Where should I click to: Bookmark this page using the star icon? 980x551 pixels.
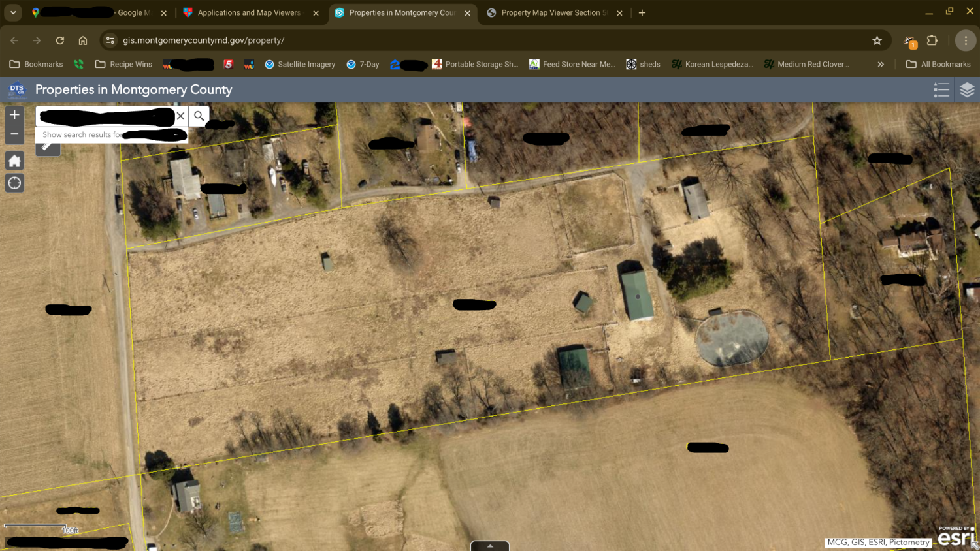[x=877, y=40]
